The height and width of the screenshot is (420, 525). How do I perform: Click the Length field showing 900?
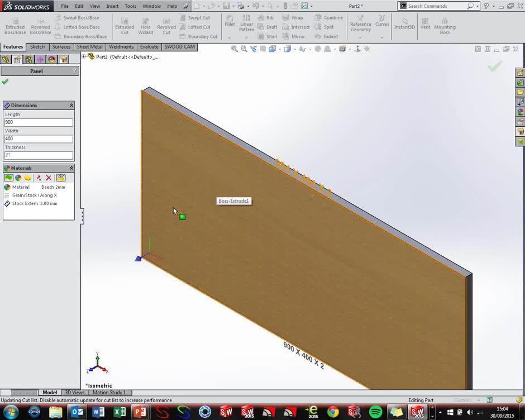(38, 122)
